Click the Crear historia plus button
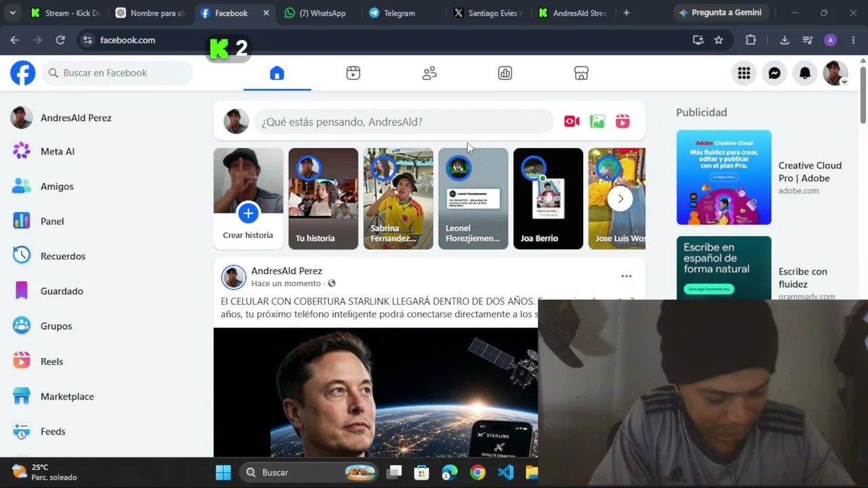 (248, 213)
